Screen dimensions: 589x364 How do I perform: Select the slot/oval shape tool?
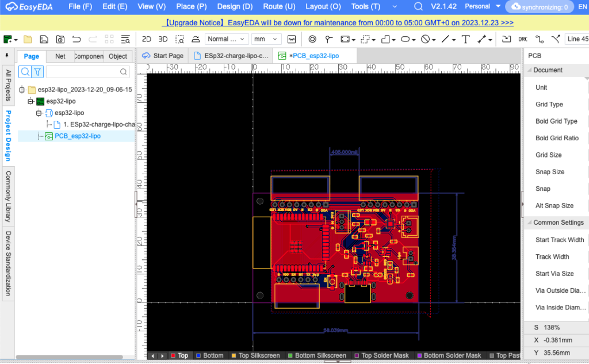(406, 39)
